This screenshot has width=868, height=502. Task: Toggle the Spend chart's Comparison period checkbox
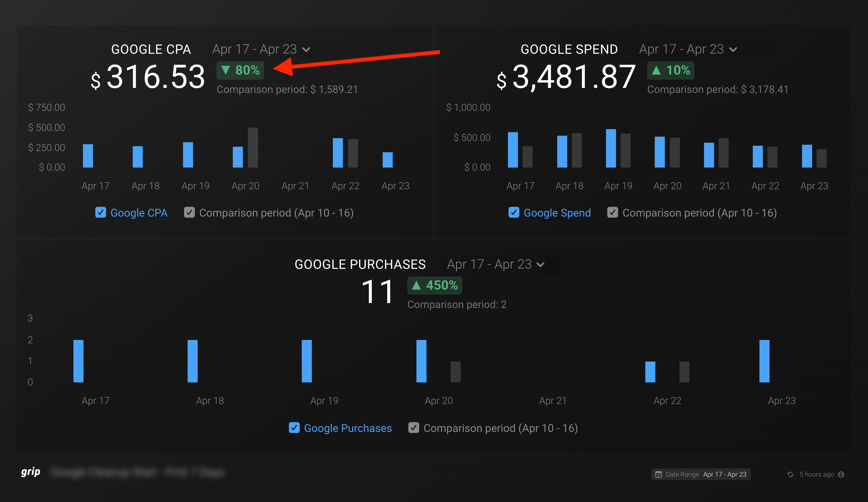pyautogui.click(x=613, y=212)
